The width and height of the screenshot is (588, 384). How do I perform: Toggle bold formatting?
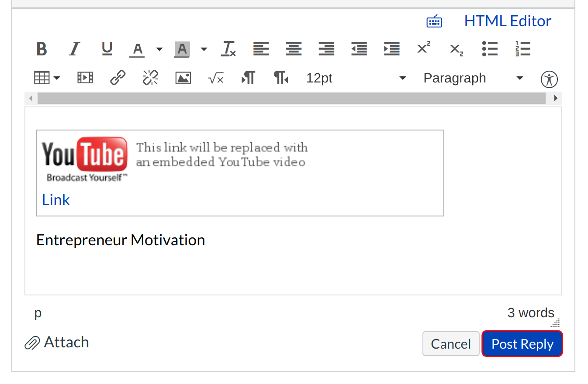(42, 49)
